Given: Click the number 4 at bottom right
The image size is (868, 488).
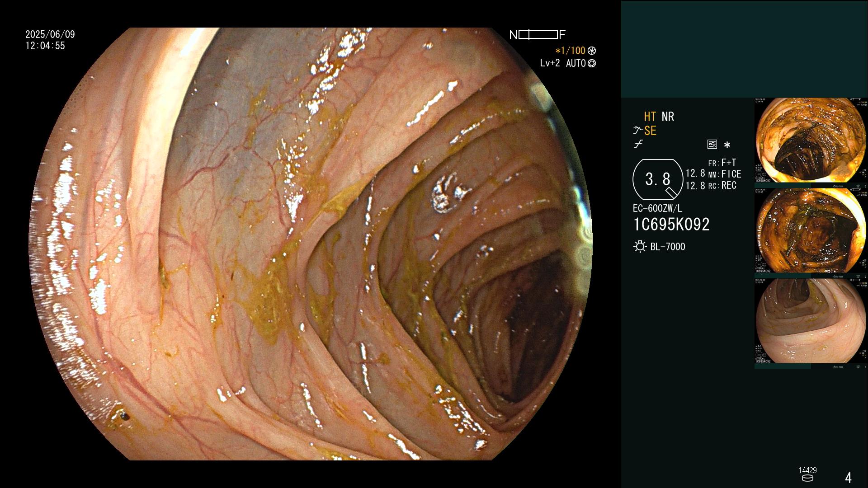Looking at the screenshot, I should tap(848, 478).
